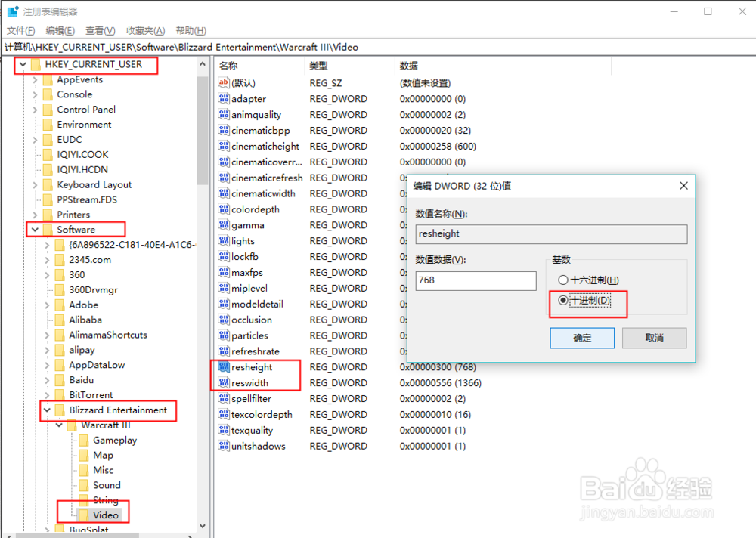Expand the AppEvents tree node
Viewport: 756px width, 538px height.
[x=35, y=79]
